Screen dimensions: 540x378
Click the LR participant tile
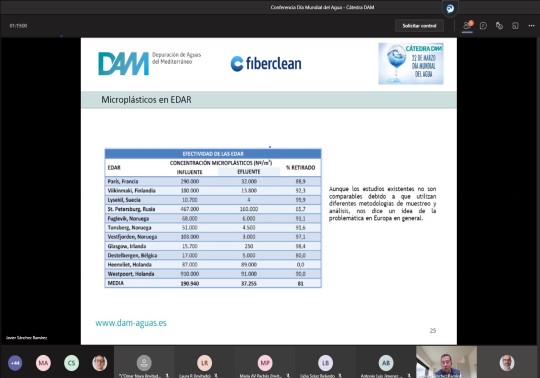pyautogui.click(x=205, y=362)
